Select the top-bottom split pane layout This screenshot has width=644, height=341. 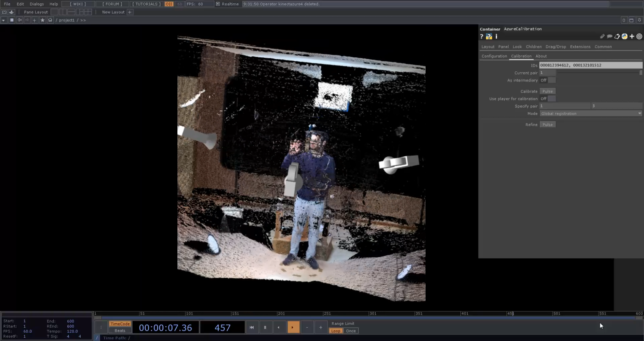click(x=71, y=12)
